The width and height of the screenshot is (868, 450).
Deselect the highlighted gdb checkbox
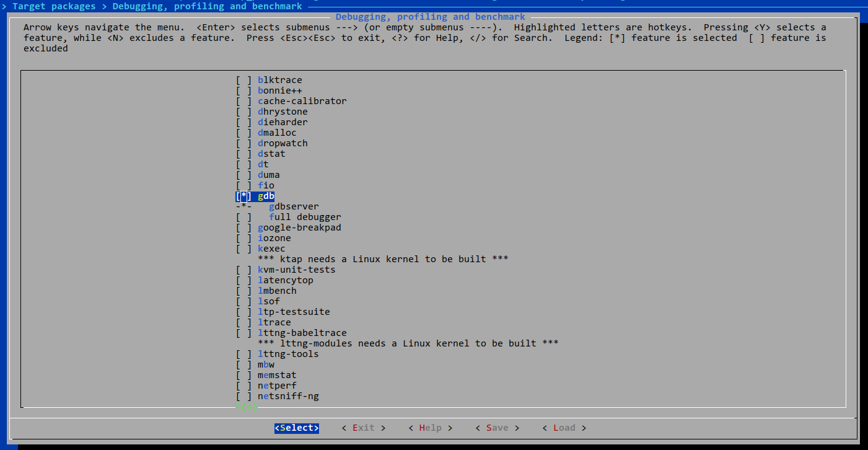(x=243, y=196)
